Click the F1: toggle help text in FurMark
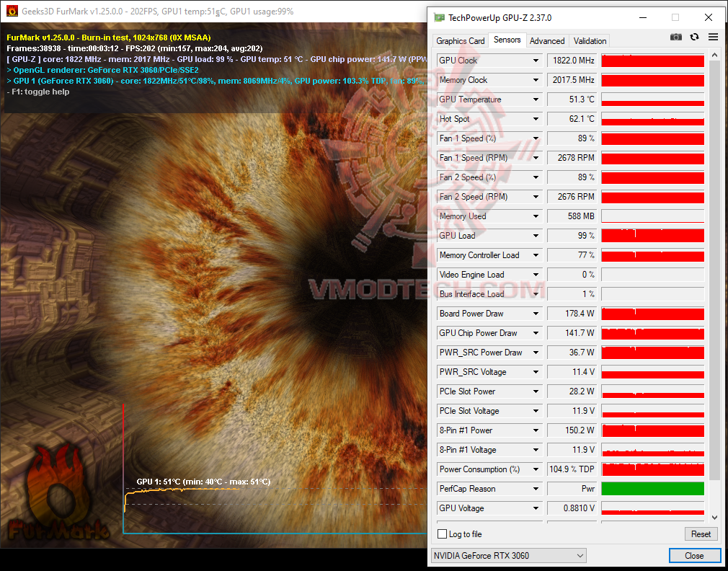The width and height of the screenshot is (728, 571). [38, 92]
